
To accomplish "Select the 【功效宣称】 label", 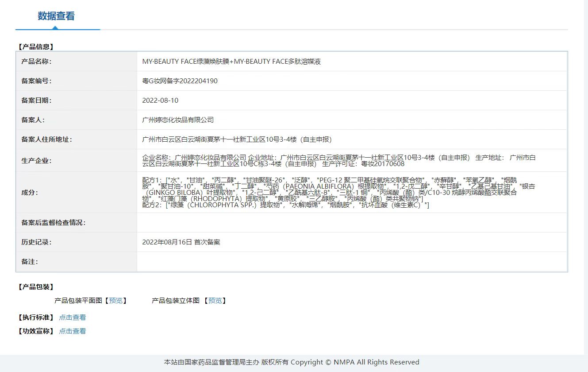I will tap(36, 331).
